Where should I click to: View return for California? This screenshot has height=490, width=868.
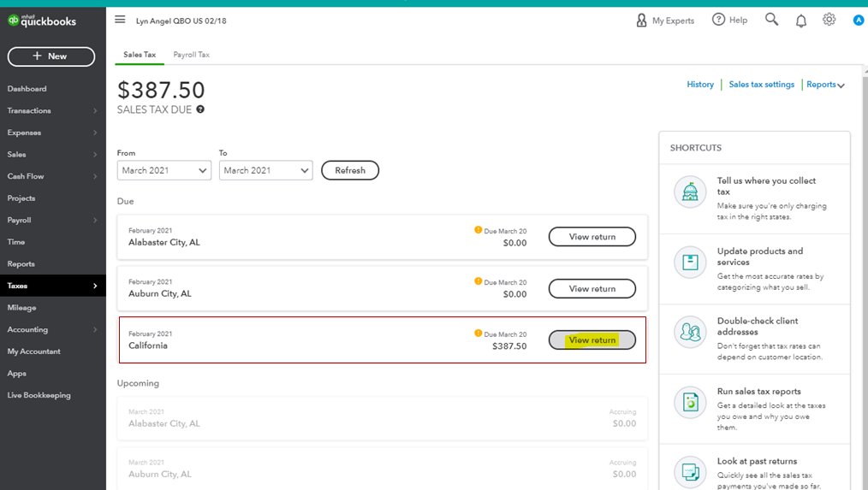point(592,340)
